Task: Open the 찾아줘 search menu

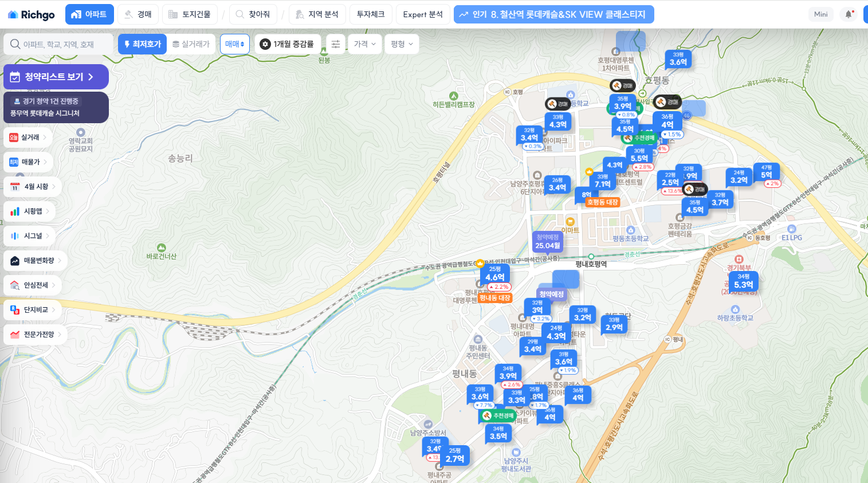Action: pyautogui.click(x=253, y=14)
